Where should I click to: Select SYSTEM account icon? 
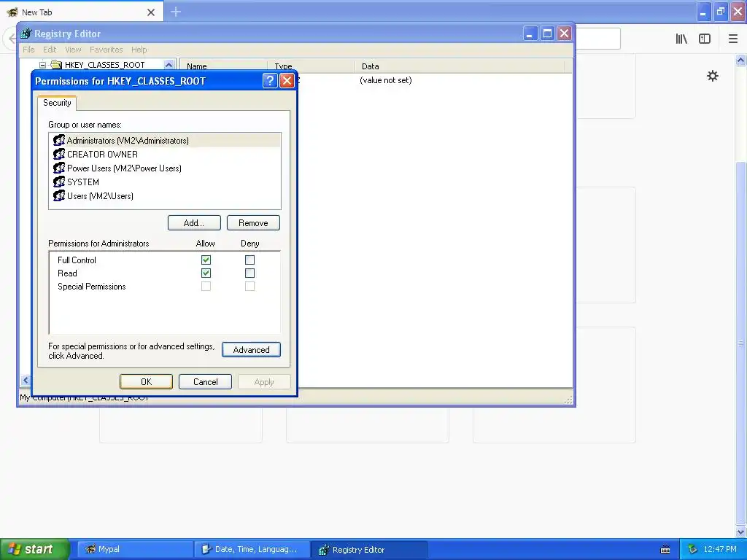(59, 182)
